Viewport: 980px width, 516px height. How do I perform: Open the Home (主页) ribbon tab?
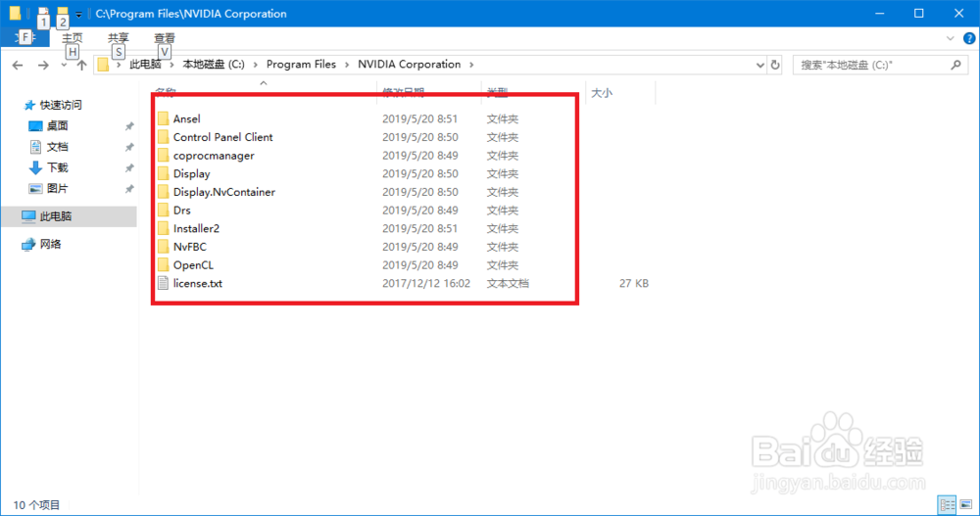click(x=72, y=38)
